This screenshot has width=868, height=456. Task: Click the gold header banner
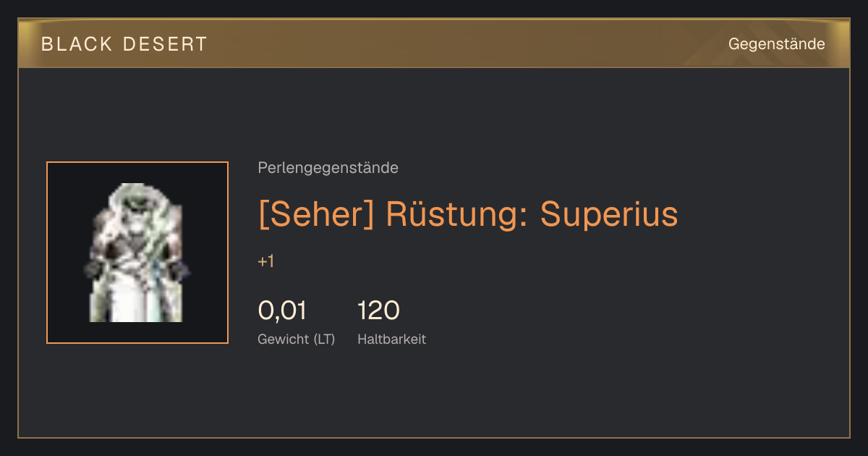pyautogui.click(x=434, y=43)
